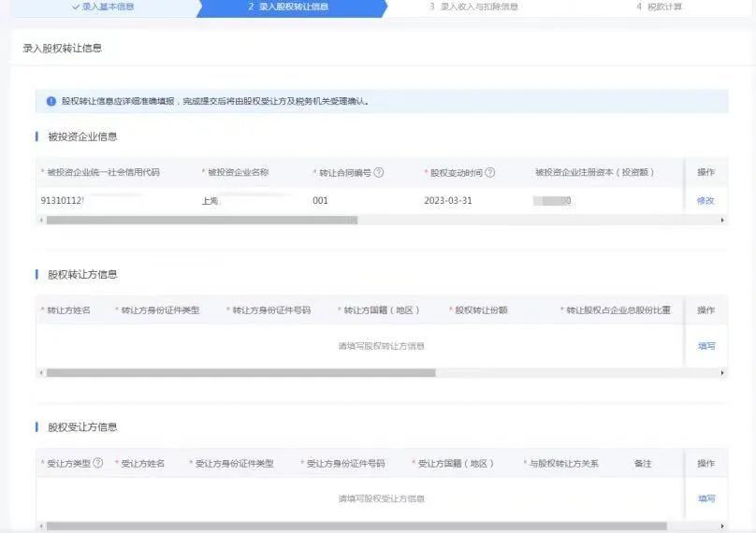Click 操作 header in 股权转让方信息 table
Screen dimensions: 756x533
[x=705, y=310]
